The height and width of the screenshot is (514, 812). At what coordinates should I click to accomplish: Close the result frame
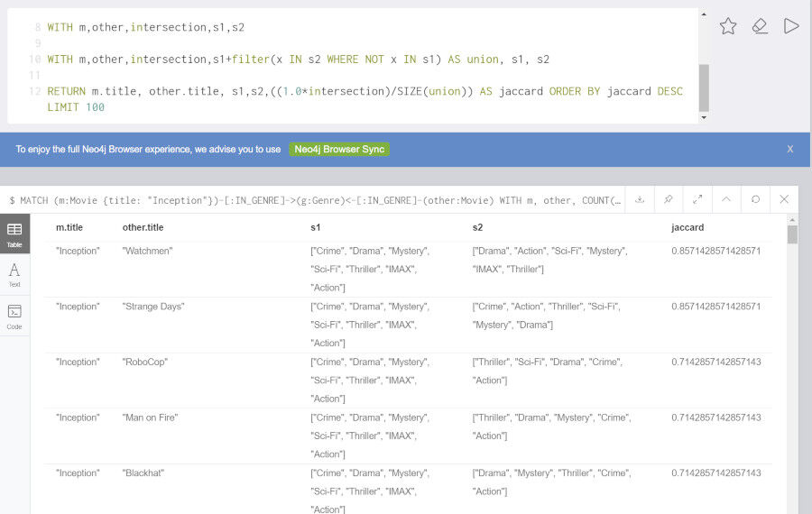click(x=784, y=199)
